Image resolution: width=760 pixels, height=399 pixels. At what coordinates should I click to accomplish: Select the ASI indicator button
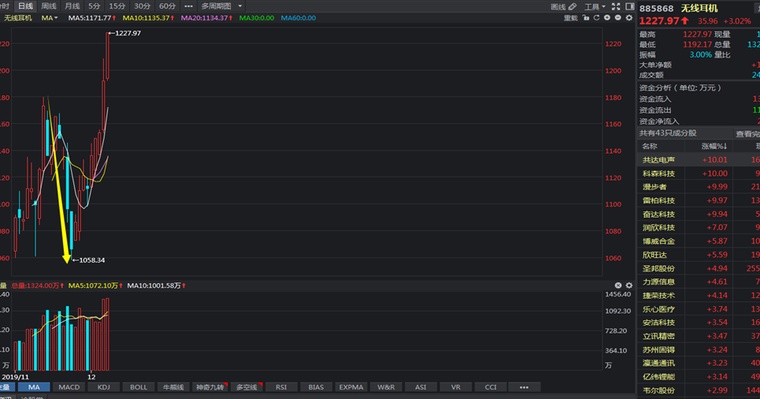click(x=421, y=387)
